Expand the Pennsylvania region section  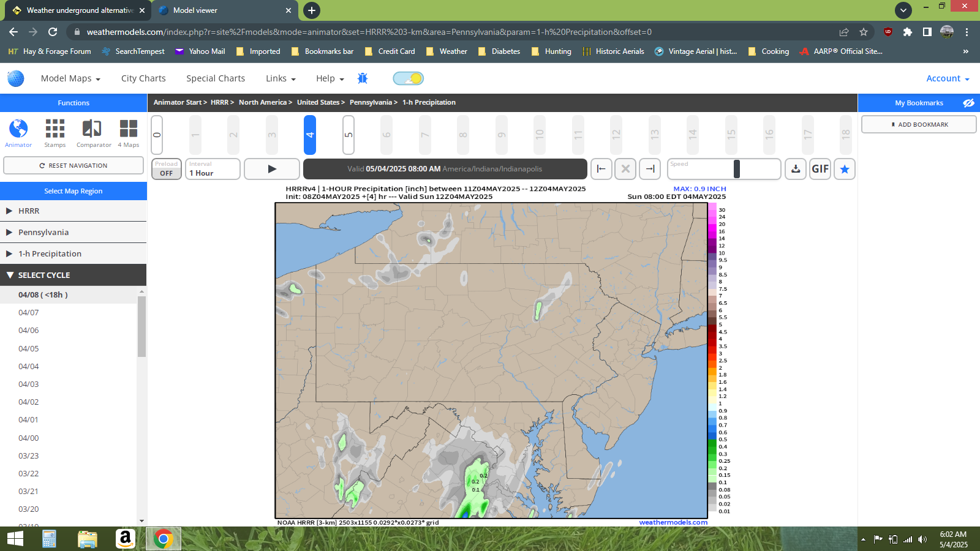[73, 232]
